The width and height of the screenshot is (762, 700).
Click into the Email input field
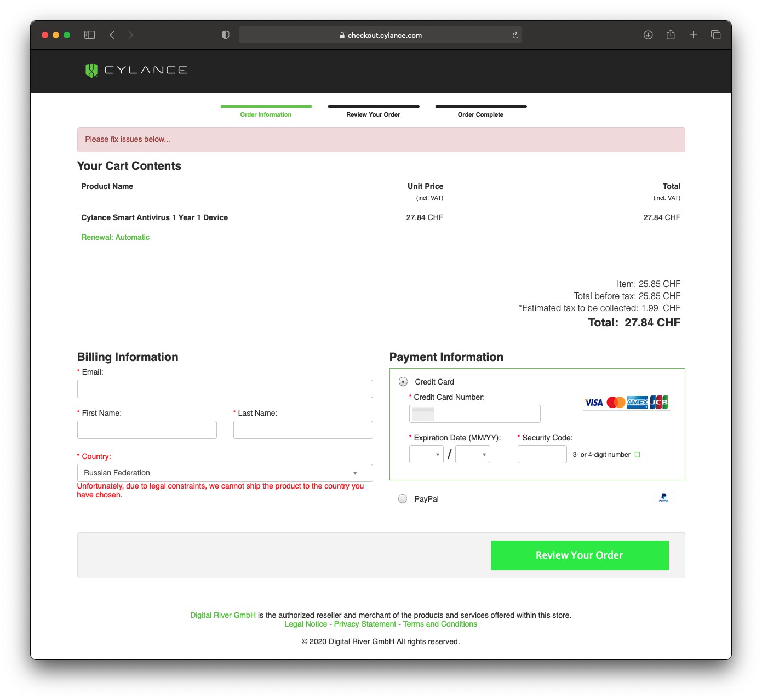coord(225,389)
